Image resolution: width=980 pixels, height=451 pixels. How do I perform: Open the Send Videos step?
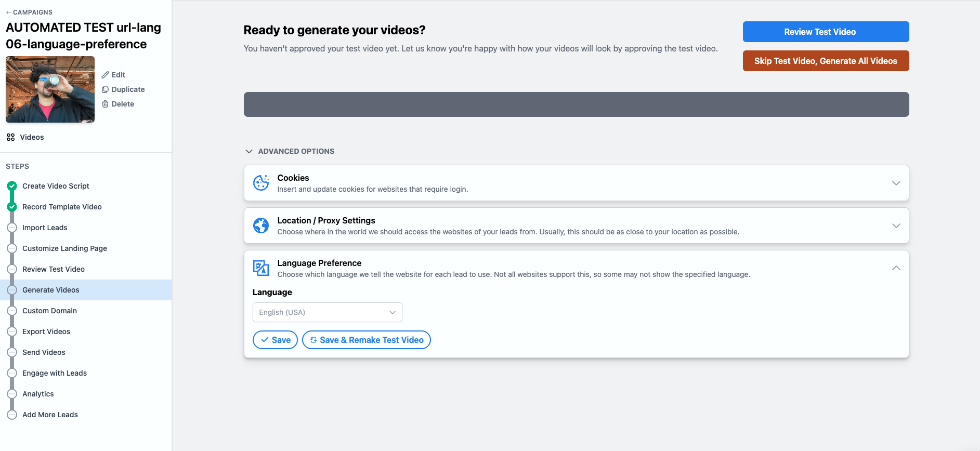click(44, 352)
